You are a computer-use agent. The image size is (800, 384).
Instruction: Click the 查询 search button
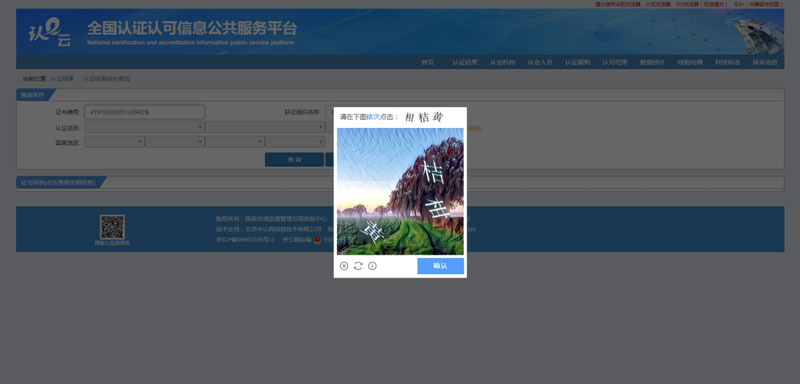(294, 160)
